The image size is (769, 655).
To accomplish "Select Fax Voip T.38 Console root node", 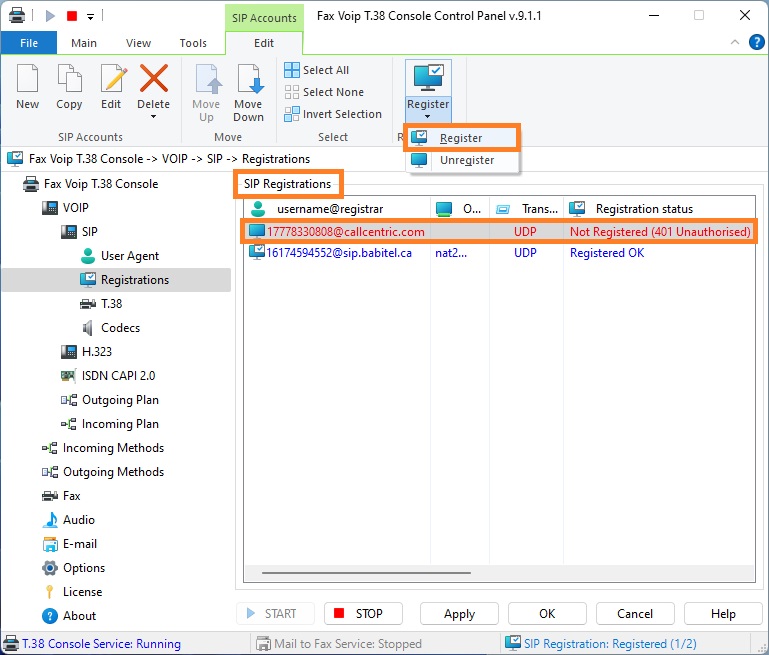I will coord(91,184).
